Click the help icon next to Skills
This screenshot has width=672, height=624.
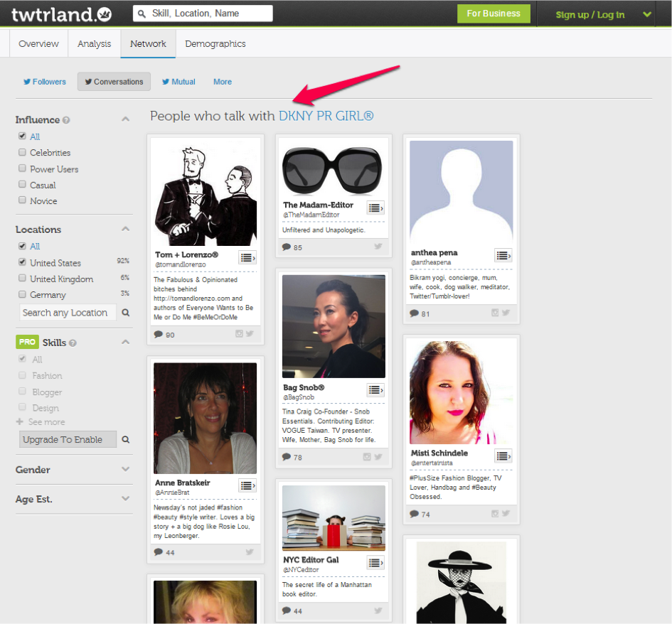click(x=73, y=343)
